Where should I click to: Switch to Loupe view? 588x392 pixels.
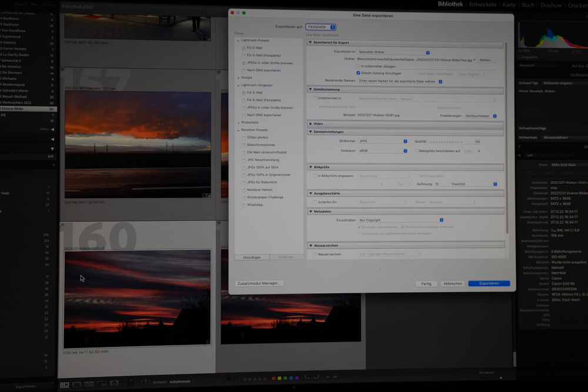[77, 383]
